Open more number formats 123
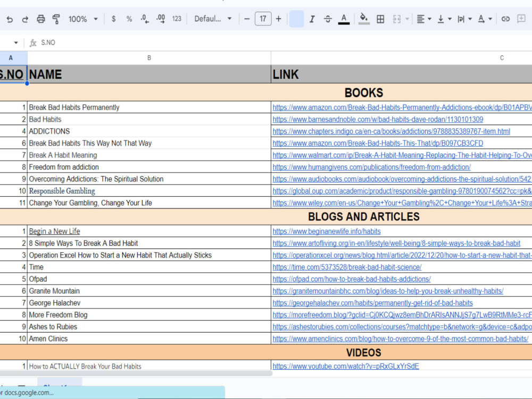This screenshot has height=399, width=532. point(177,19)
